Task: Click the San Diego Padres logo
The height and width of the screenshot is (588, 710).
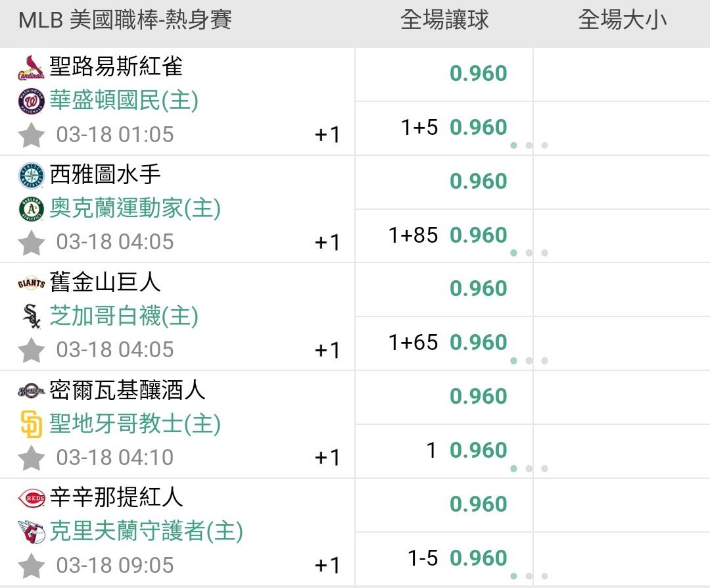Action: coord(31,424)
